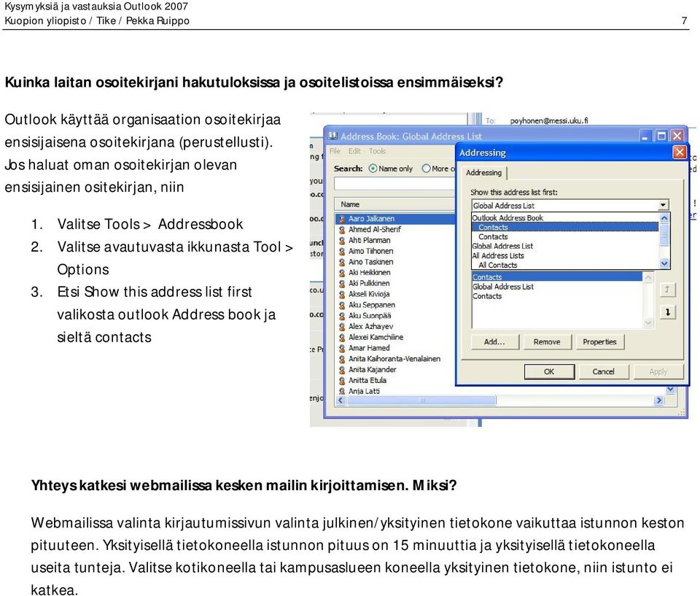Viewport: 700px width, 596px height.
Task: Click contact icon beside Anitta Etula
Action: [342, 381]
